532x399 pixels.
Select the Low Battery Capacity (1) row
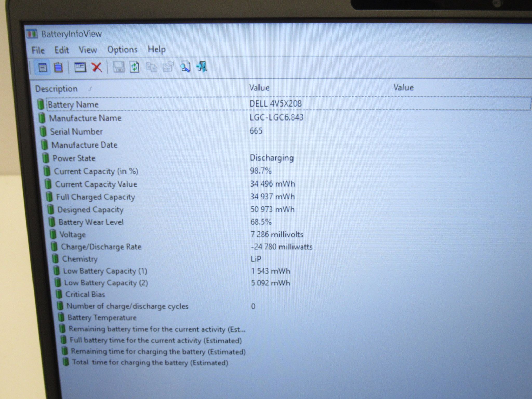coord(292,271)
